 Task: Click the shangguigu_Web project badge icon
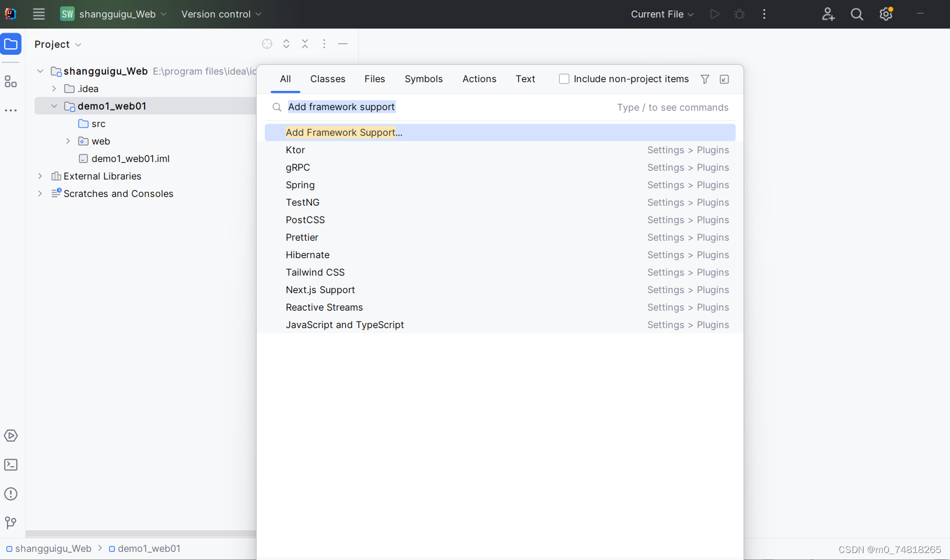[67, 14]
